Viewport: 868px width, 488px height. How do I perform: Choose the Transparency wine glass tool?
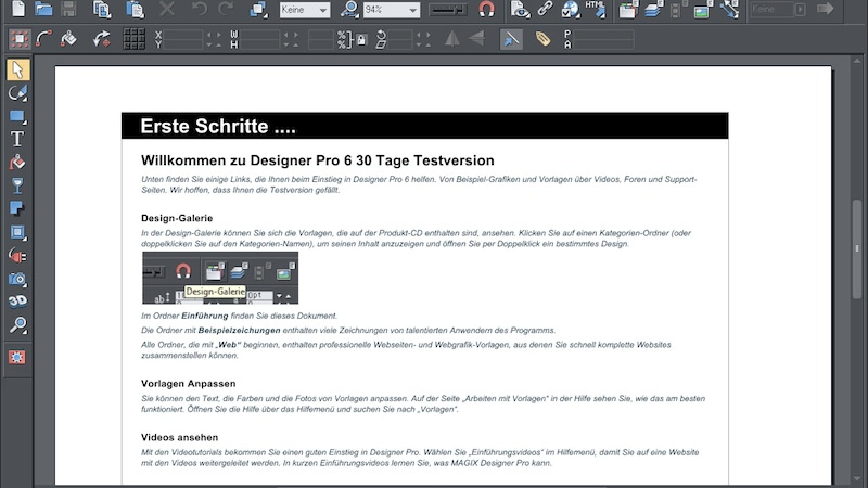(17, 186)
